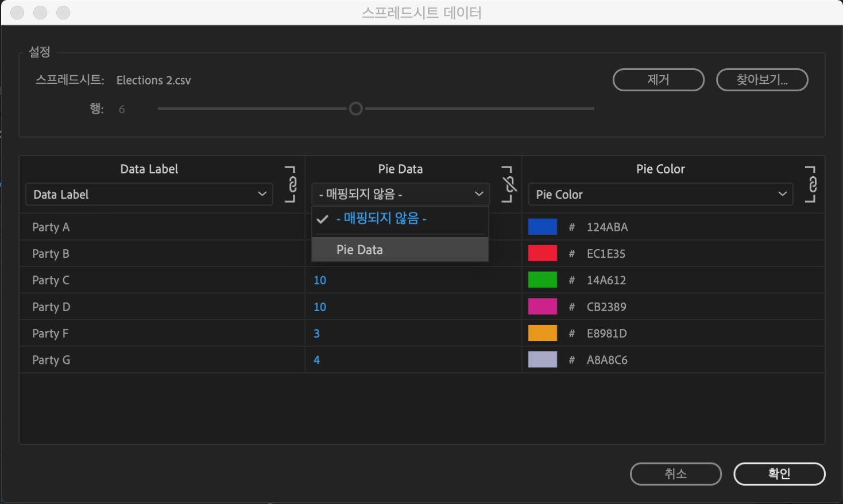
Task: Click the 'Data Label' column header text
Action: tap(149, 169)
